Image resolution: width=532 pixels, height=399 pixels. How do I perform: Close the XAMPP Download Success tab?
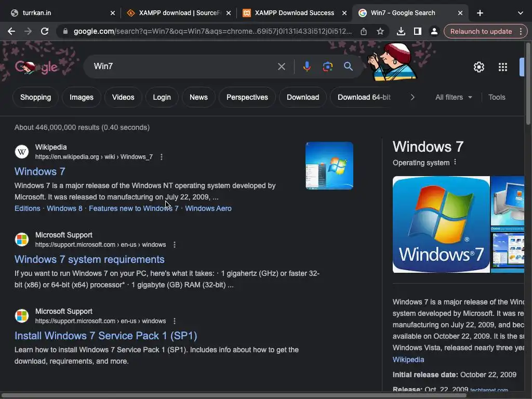pyautogui.click(x=344, y=13)
